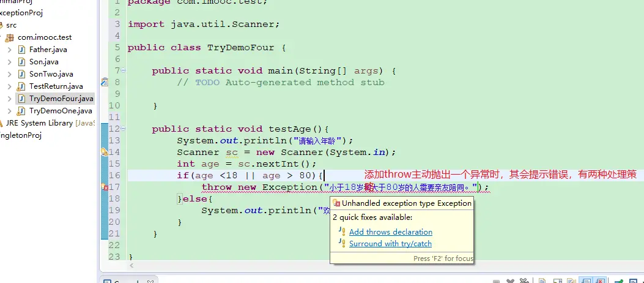Viewport: 644px width, 283px height.
Task: Click the error marker on line 17
Action: (105, 187)
